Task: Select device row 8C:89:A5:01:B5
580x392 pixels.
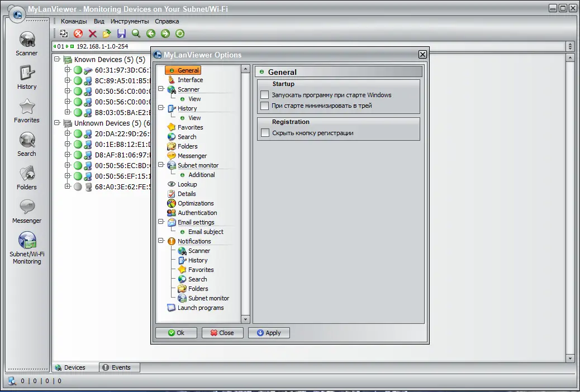Action: pyautogui.click(x=122, y=80)
